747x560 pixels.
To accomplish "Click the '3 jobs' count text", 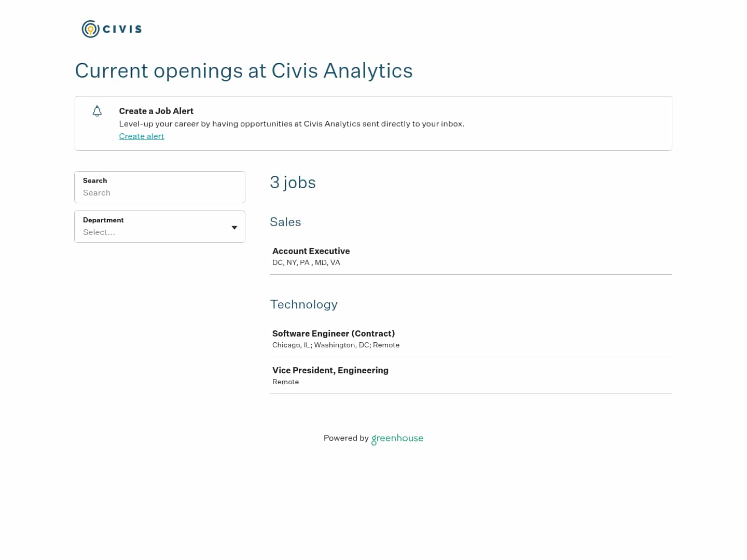I will [x=293, y=183].
